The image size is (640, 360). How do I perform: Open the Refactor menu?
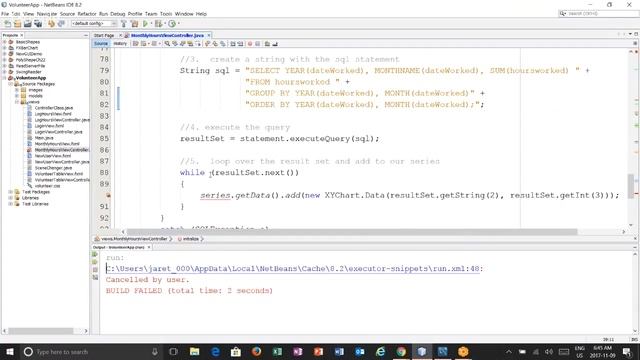click(87, 14)
